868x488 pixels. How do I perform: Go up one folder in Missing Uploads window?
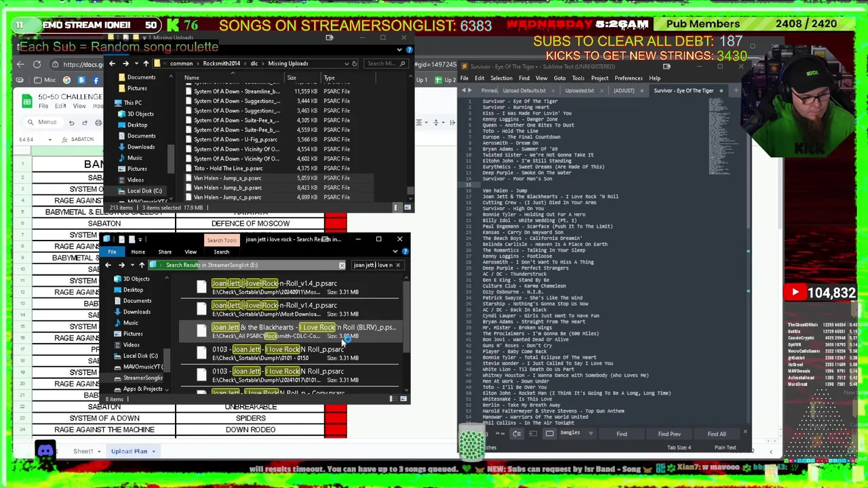pos(145,64)
